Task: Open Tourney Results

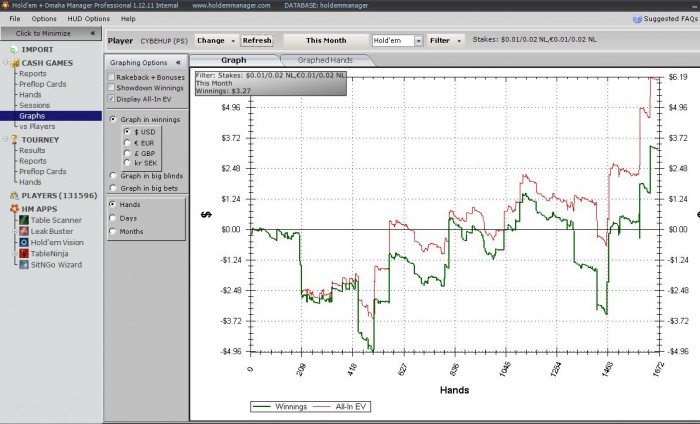Action: click(32, 150)
